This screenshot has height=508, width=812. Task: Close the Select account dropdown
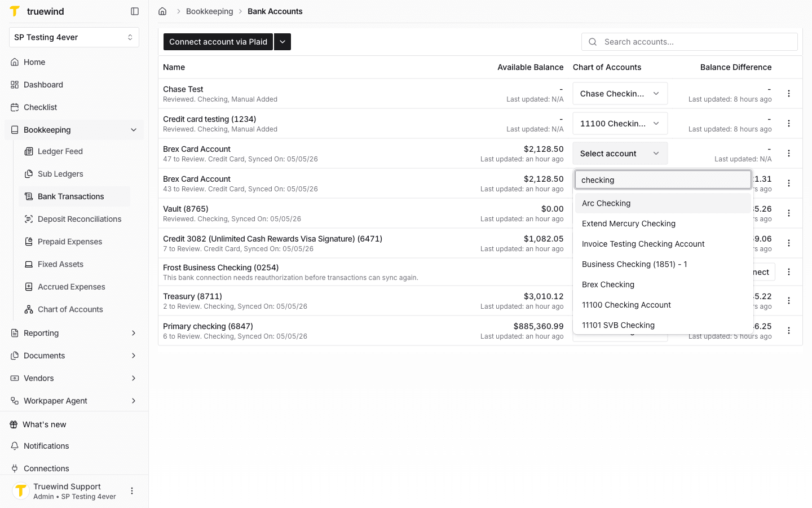click(x=620, y=154)
